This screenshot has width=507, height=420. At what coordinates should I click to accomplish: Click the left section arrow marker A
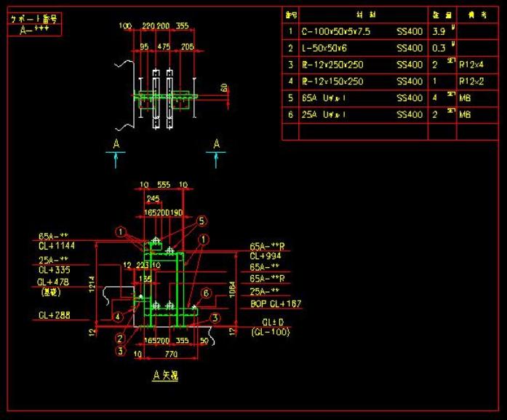point(116,146)
